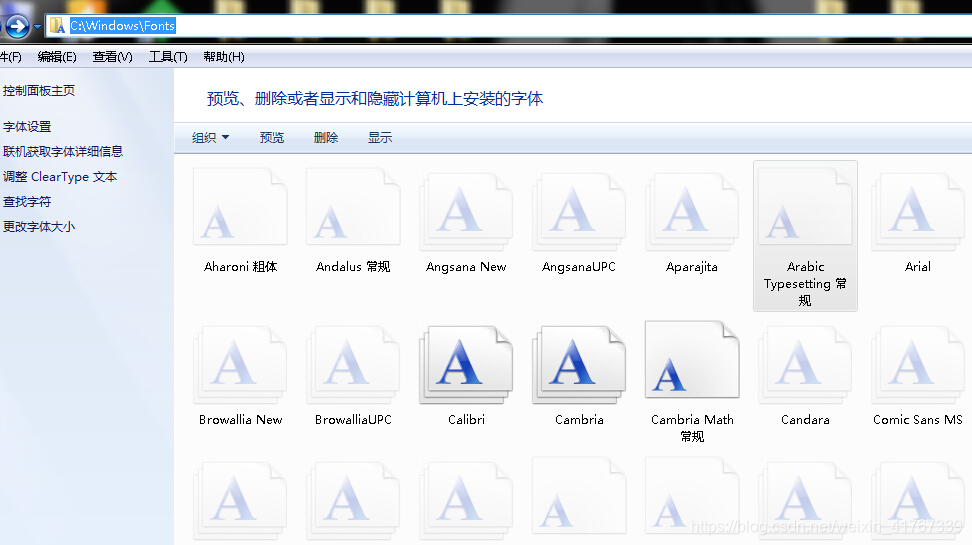Click the Aparajita font family icon

click(691, 211)
